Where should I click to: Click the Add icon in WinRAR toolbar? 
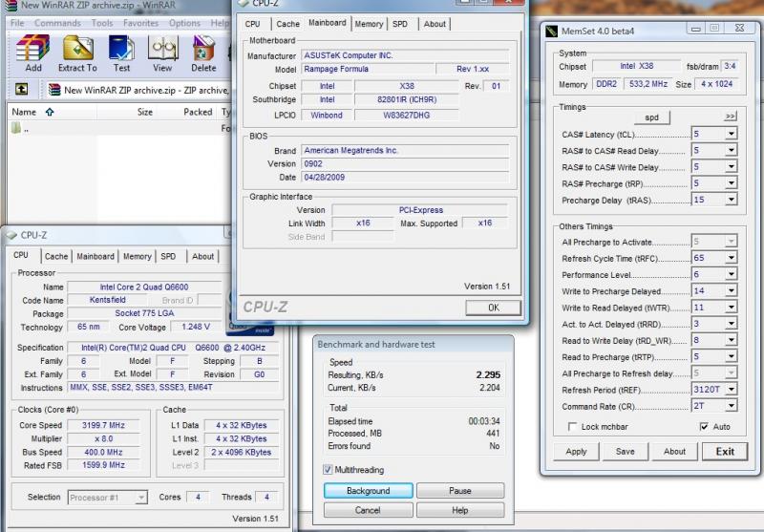click(x=32, y=48)
